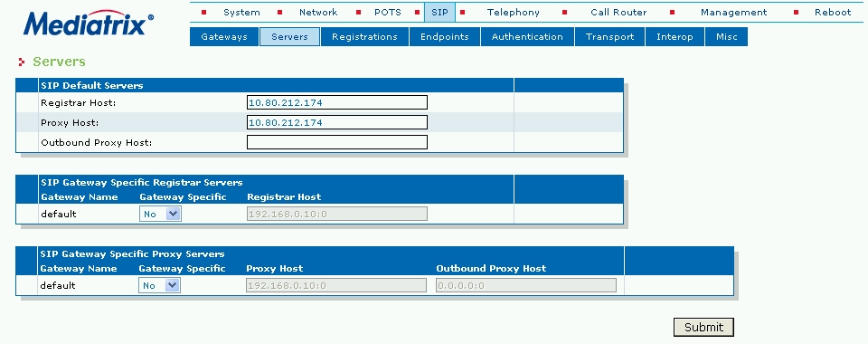Open Gateway Specific dropdown in Proxy Servers
868x344 pixels.
pyautogui.click(x=159, y=285)
